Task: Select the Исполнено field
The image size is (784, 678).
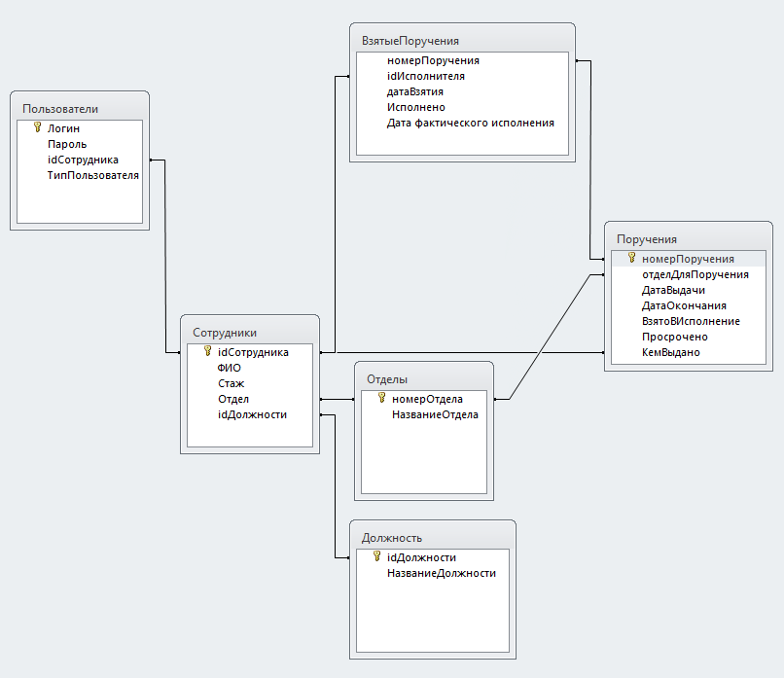Action: (416, 107)
